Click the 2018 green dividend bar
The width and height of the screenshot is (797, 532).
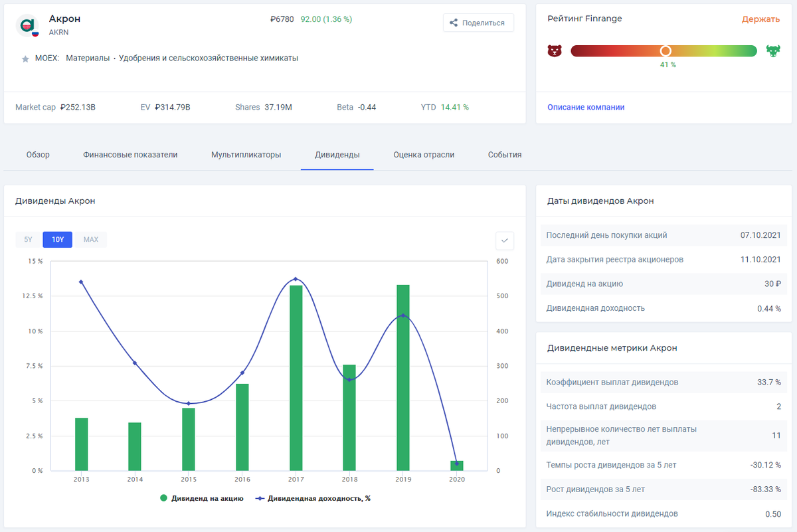349,418
